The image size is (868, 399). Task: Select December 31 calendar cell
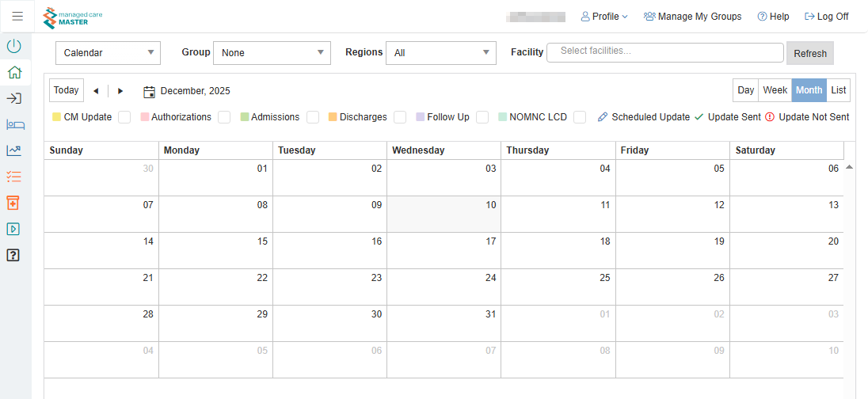tap(444, 324)
